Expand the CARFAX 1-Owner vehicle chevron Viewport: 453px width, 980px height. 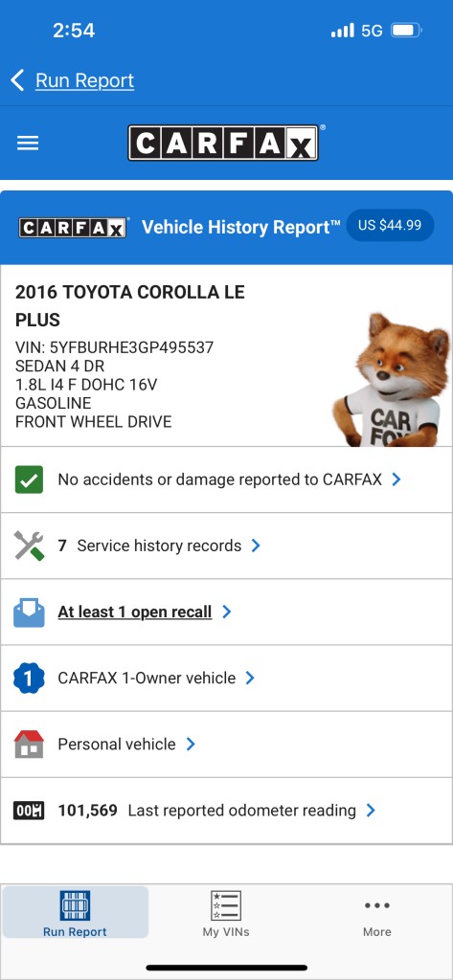click(x=250, y=679)
